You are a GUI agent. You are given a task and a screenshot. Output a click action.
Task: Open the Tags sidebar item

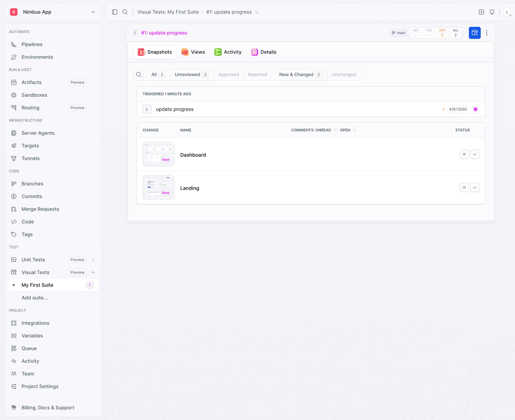(x=53, y=234)
